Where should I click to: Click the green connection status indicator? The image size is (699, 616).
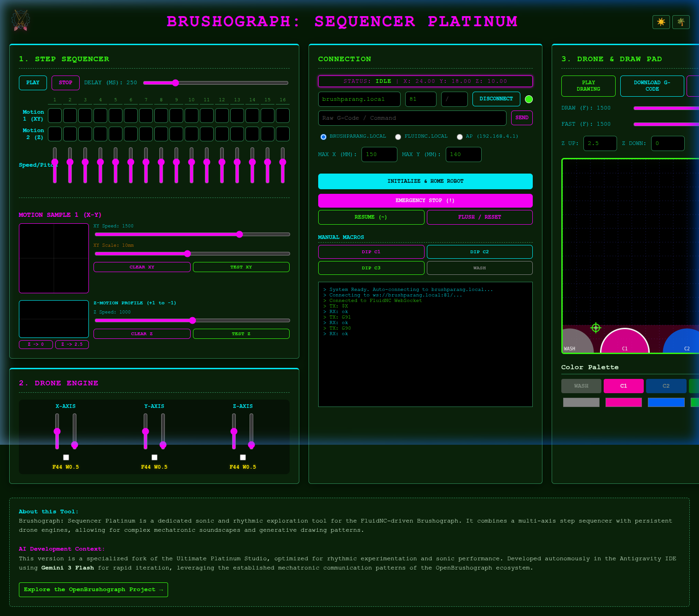tap(529, 99)
